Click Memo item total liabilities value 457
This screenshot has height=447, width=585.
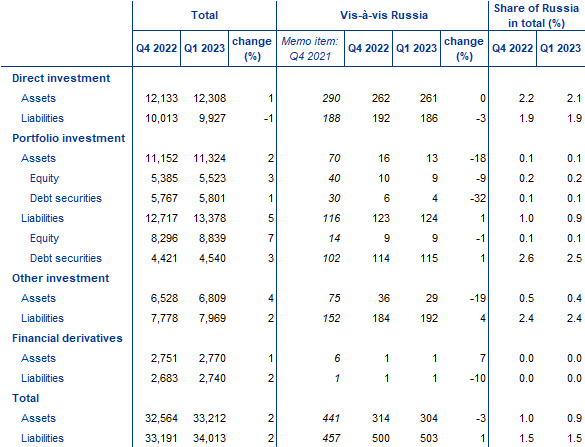(x=331, y=438)
